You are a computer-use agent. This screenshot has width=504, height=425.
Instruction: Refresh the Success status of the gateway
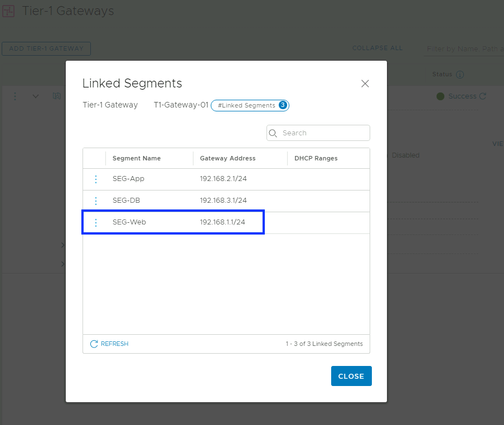(x=483, y=96)
